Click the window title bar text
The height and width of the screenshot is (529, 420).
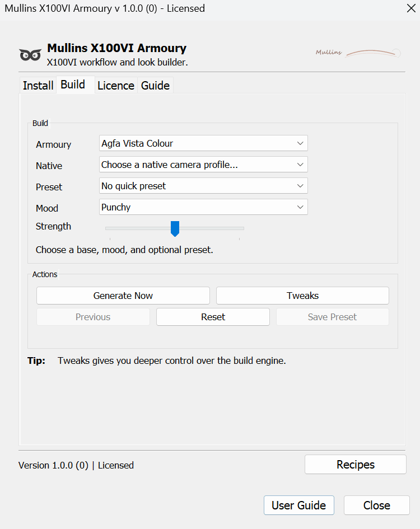(x=105, y=8)
